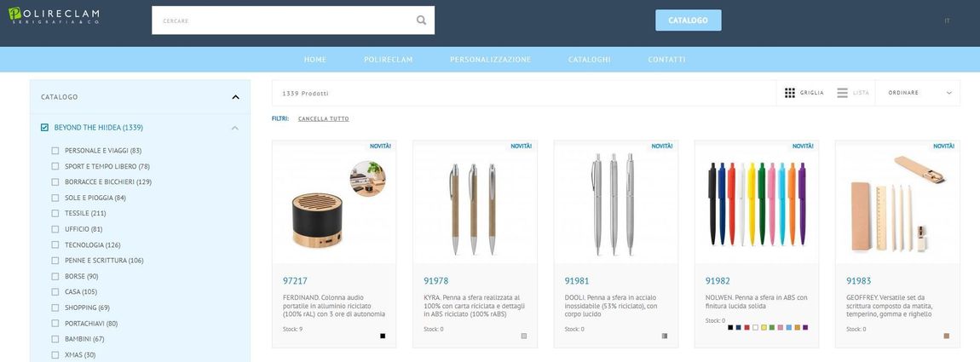Image resolution: width=980 pixels, height=362 pixels.
Task: Pick the purple swatch on product 91982
Action: pyautogui.click(x=805, y=327)
